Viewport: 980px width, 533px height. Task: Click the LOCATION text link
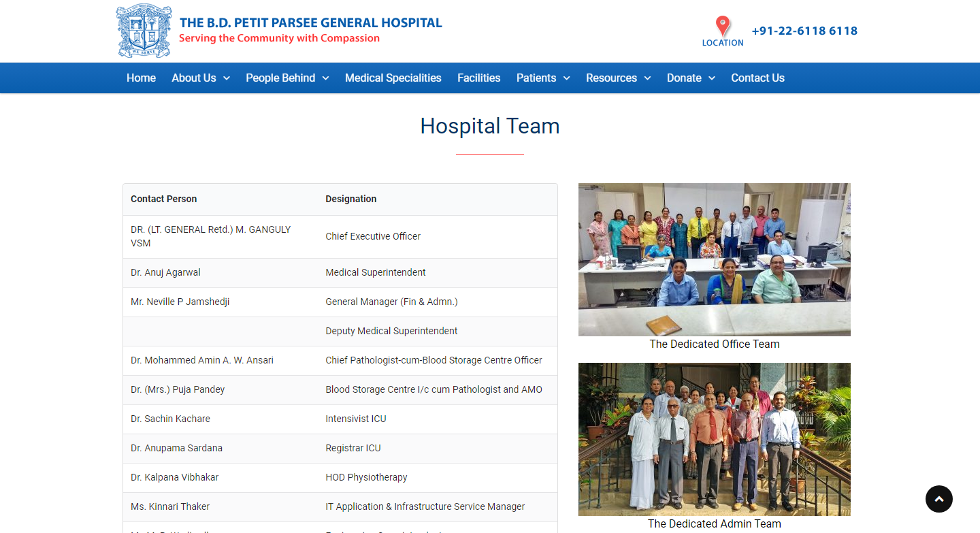pyautogui.click(x=723, y=43)
